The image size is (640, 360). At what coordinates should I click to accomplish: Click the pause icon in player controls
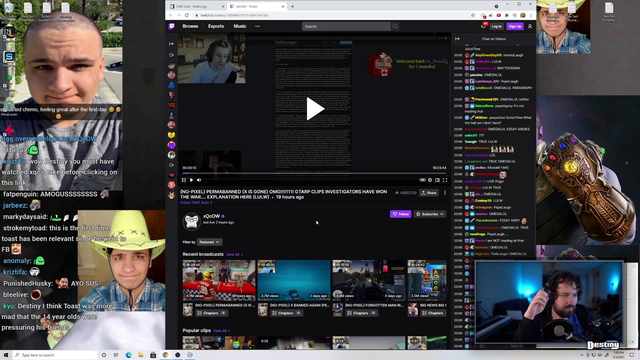pos(184,180)
